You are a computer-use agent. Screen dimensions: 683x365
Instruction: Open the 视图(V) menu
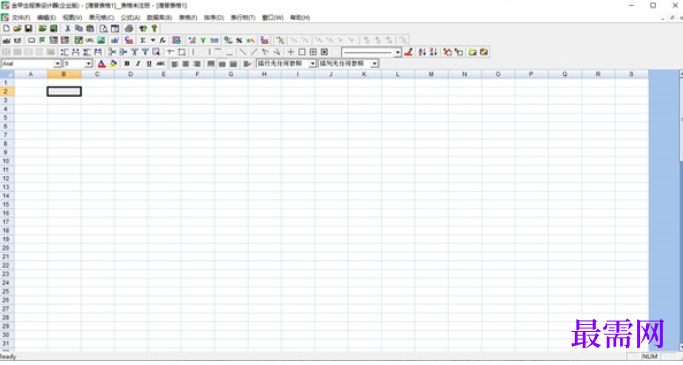click(x=72, y=18)
